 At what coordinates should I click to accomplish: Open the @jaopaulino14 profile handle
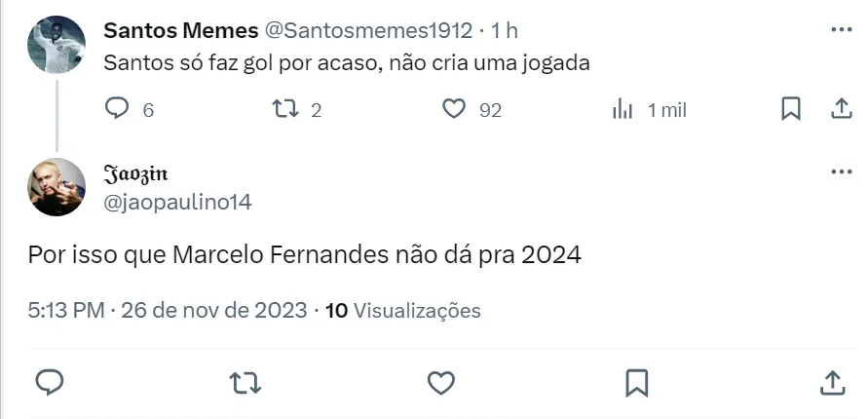[x=177, y=201]
